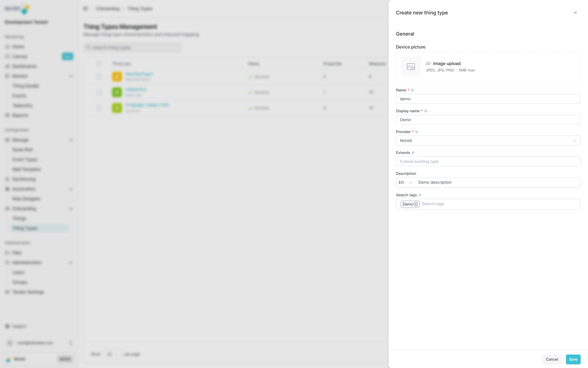The image size is (588, 368).
Task: Click the info icon beside the Name field
Action: pyautogui.click(x=413, y=90)
